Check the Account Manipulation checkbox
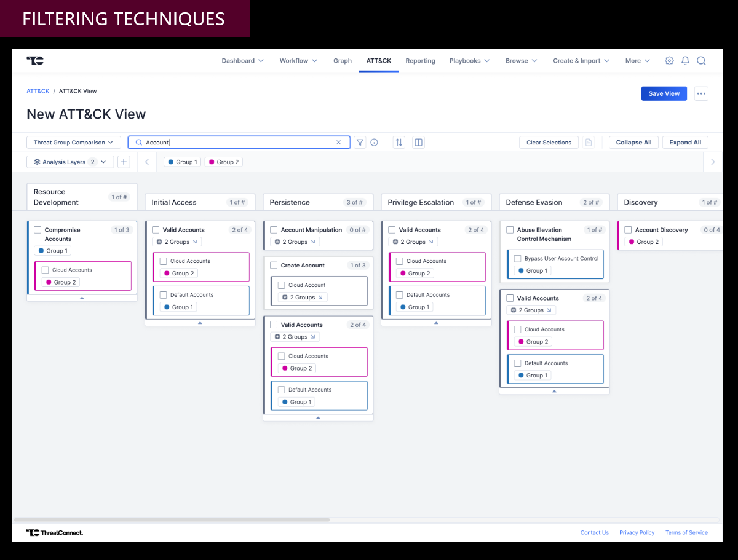 tap(274, 230)
